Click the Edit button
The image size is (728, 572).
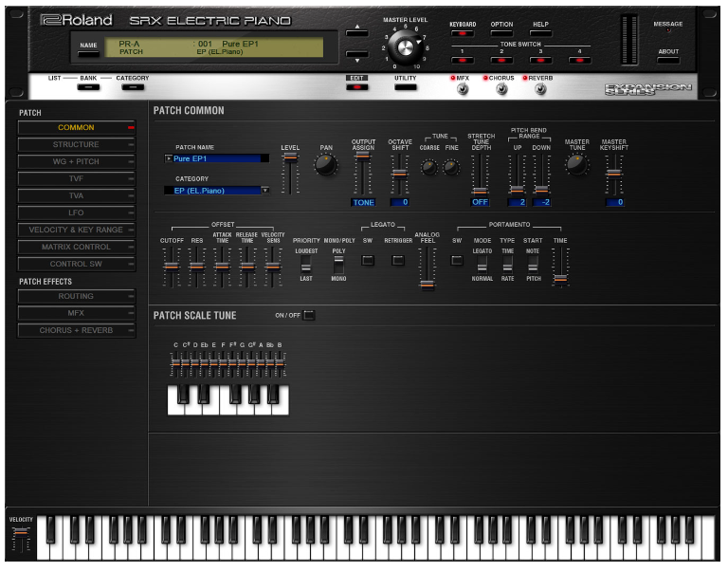coord(357,87)
